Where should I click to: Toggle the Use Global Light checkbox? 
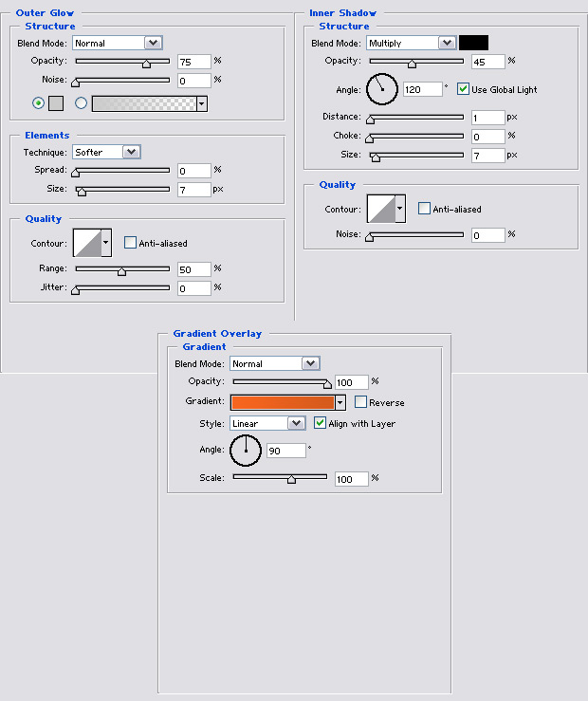[x=463, y=89]
